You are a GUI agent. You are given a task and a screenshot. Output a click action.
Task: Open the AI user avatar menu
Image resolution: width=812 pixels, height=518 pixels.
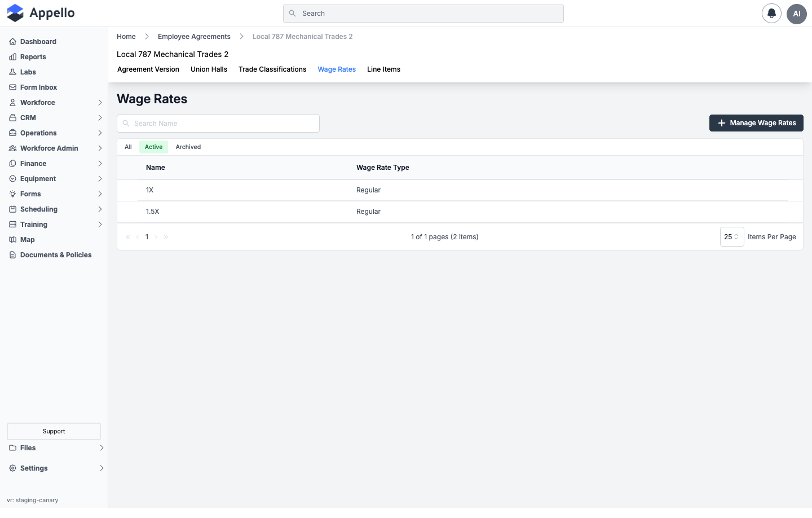coord(797,14)
